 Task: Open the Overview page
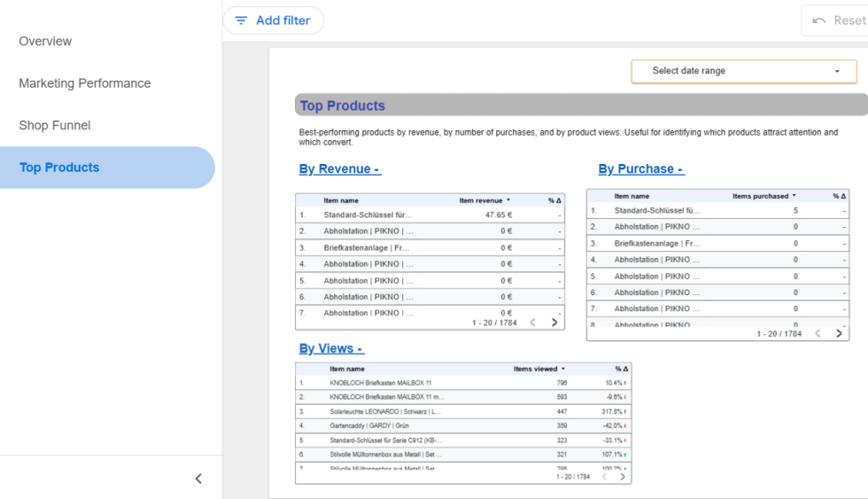(45, 42)
